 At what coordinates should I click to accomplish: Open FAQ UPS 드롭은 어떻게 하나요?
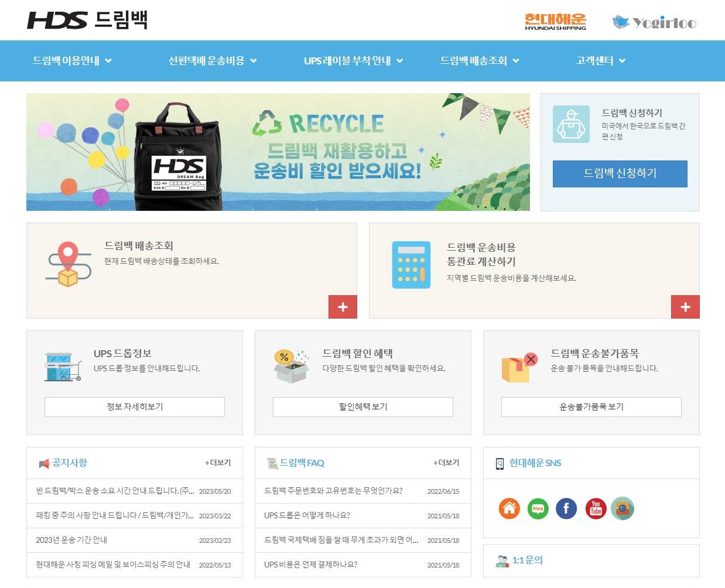click(307, 515)
